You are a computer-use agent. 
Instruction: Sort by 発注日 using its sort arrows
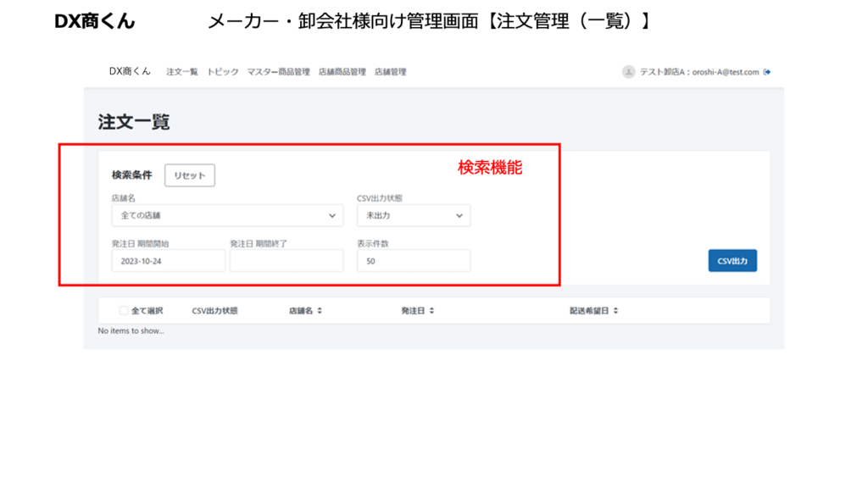(431, 311)
